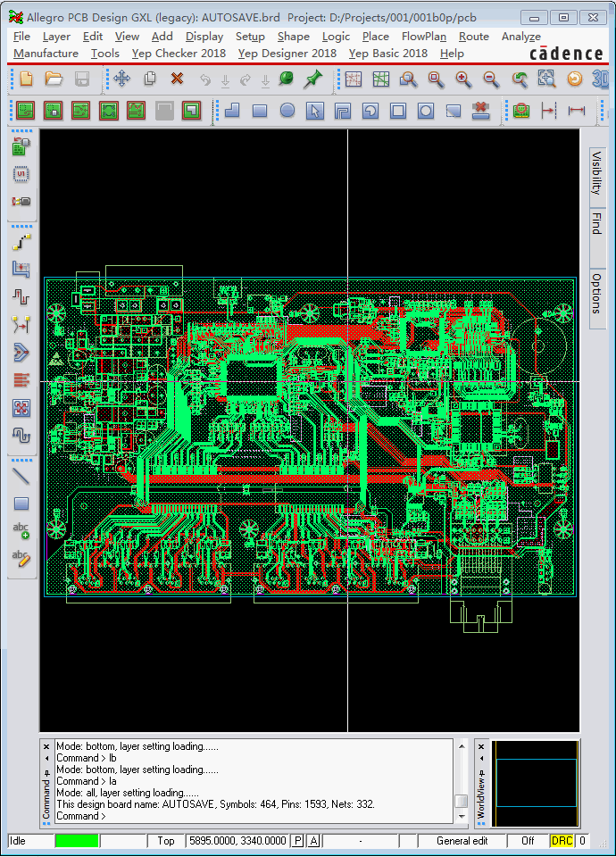Click the Open file folder icon
The height and width of the screenshot is (857, 616).
click(54, 79)
